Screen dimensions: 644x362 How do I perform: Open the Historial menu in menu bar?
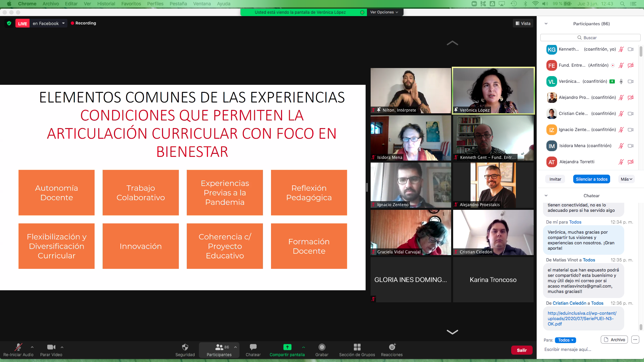[x=106, y=4]
